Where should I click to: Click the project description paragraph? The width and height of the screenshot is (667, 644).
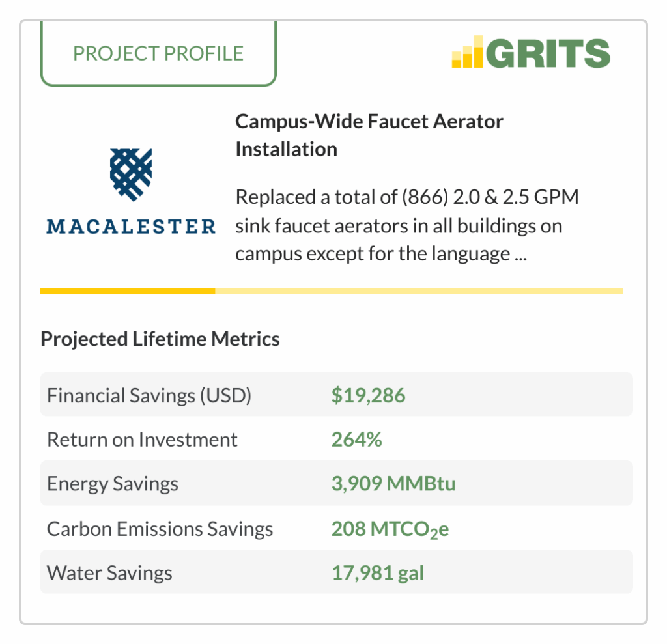(x=406, y=225)
